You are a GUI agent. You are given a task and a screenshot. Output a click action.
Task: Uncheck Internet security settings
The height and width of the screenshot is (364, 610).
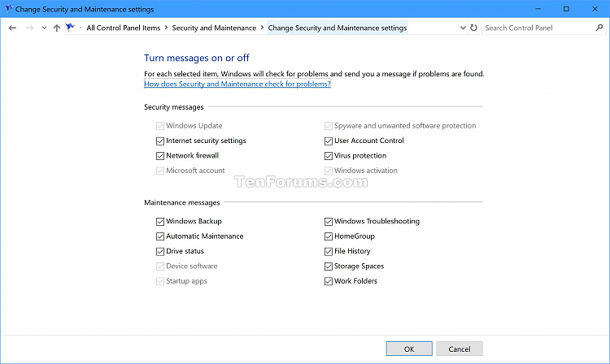pos(160,141)
